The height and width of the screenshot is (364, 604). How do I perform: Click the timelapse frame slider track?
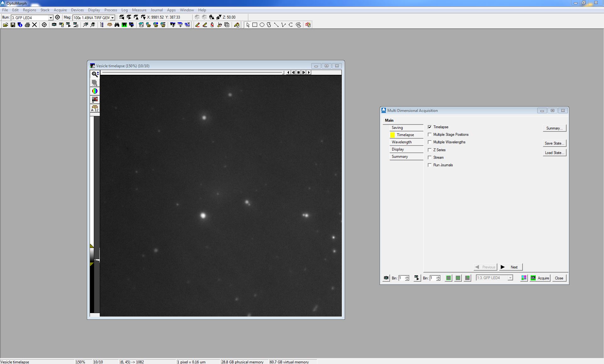(192, 73)
